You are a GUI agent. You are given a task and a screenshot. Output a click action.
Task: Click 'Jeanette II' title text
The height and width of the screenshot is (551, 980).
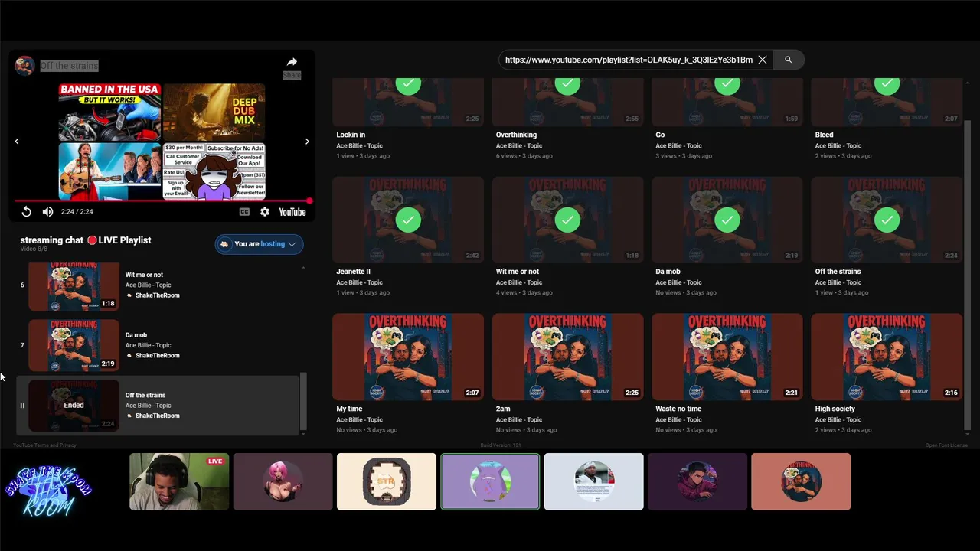pyautogui.click(x=353, y=272)
